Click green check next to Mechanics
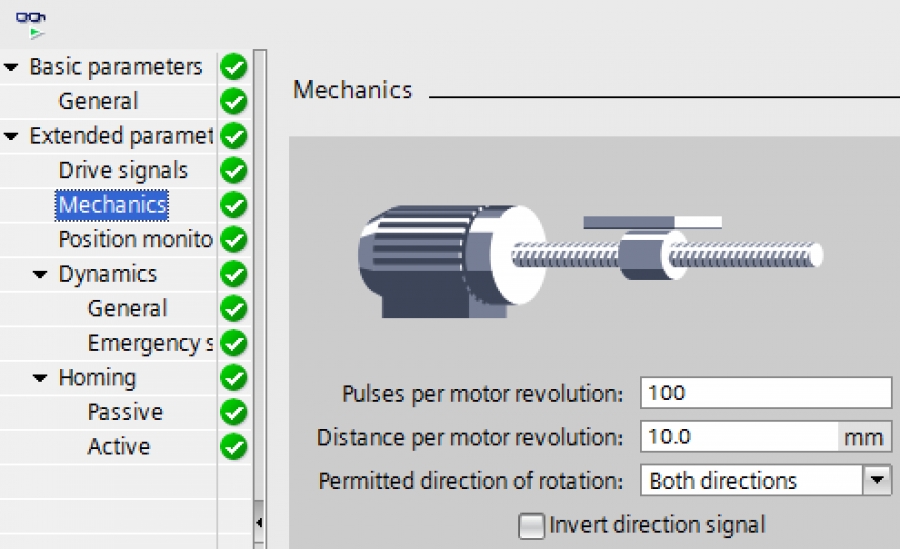This screenshot has width=900, height=549. click(x=234, y=205)
